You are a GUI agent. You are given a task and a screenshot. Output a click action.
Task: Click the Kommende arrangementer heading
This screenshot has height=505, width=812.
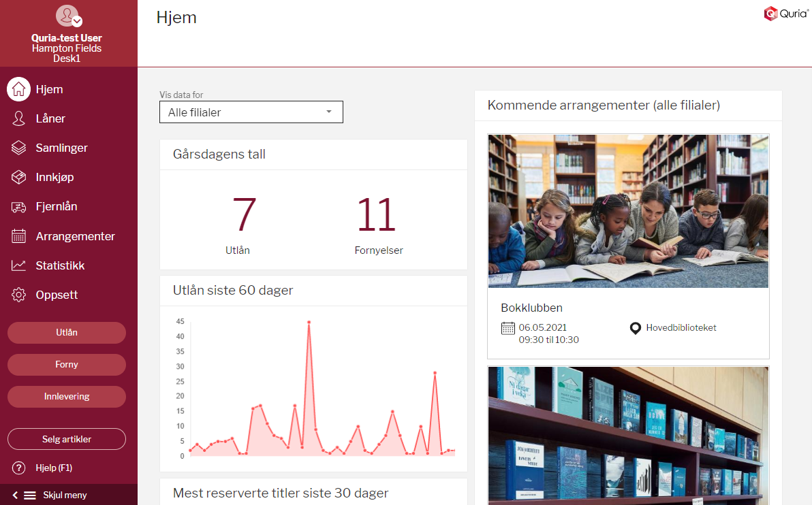pos(604,105)
